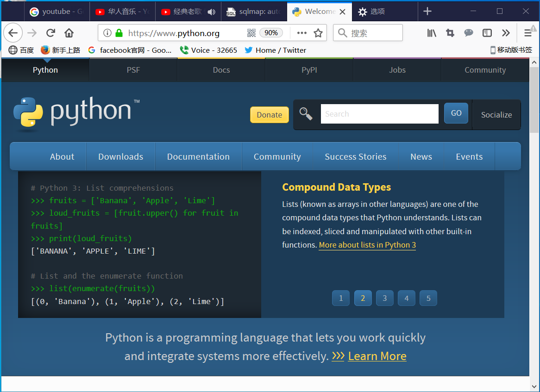Viewport: 540px width, 392px height.
Task: Focus the browser 搜索 search box
Action: click(x=368, y=33)
